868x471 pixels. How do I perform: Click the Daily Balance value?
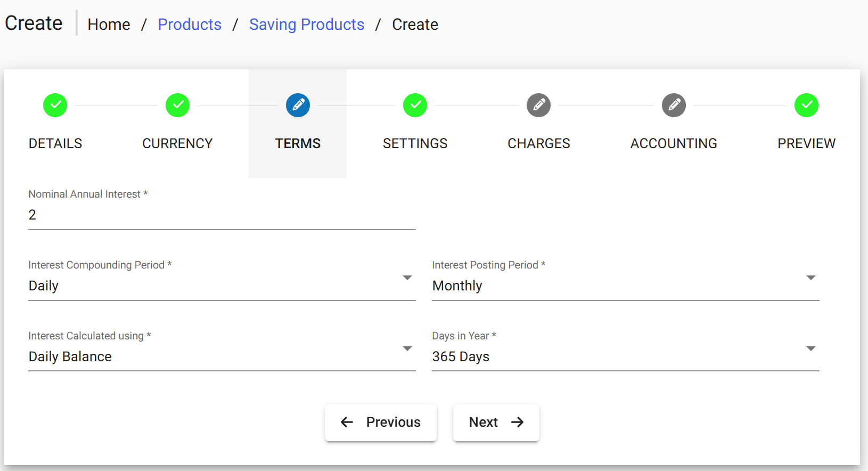click(x=70, y=356)
